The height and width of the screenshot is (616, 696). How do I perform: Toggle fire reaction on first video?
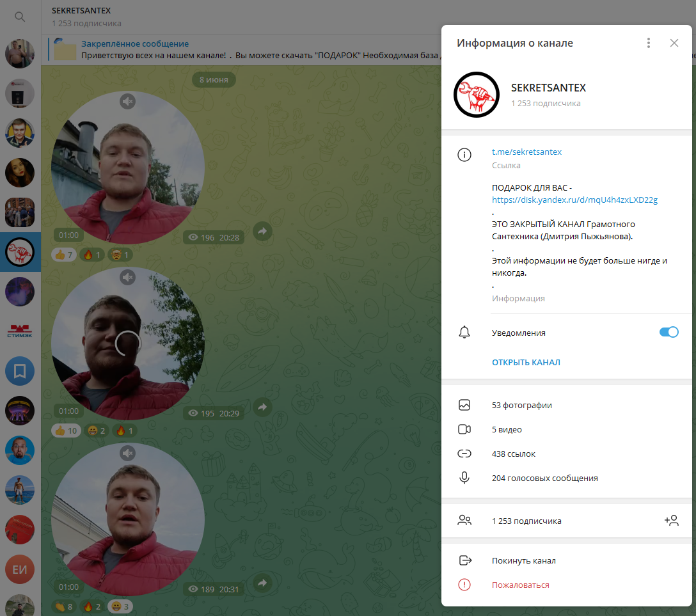92,255
